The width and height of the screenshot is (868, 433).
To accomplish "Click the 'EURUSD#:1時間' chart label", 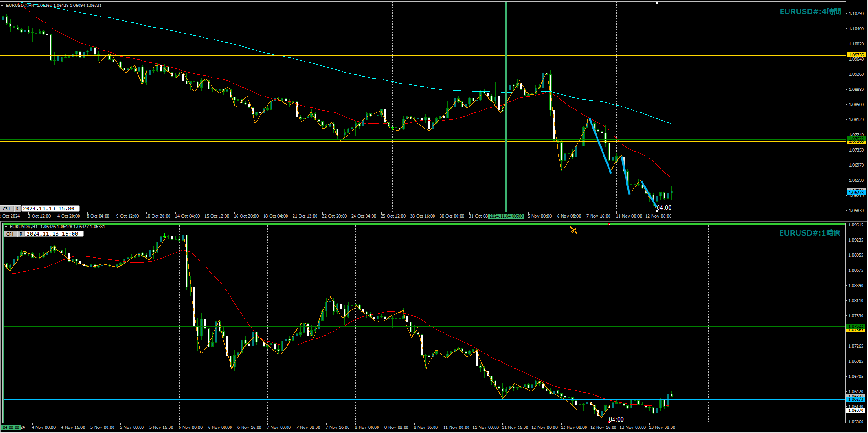I will pyautogui.click(x=810, y=233).
